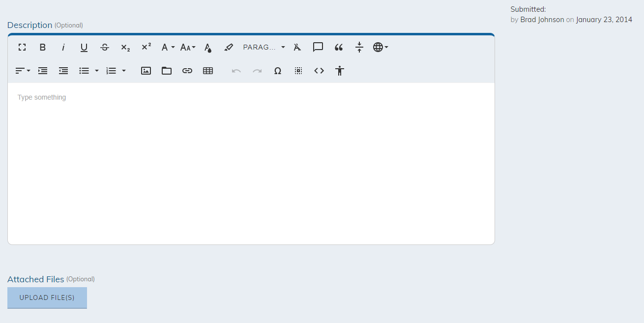Insert a special character (Omega)

(278, 71)
